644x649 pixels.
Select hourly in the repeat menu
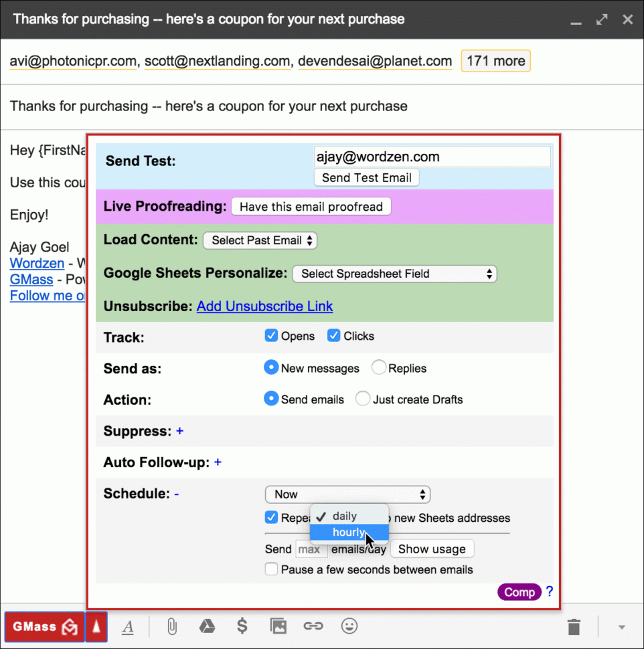pos(348,532)
